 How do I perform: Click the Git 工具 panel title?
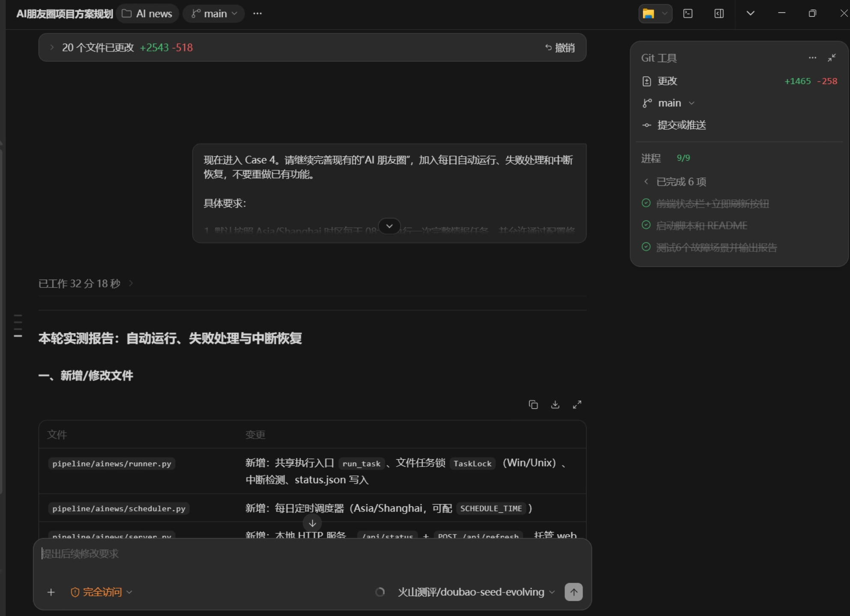tap(658, 58)
